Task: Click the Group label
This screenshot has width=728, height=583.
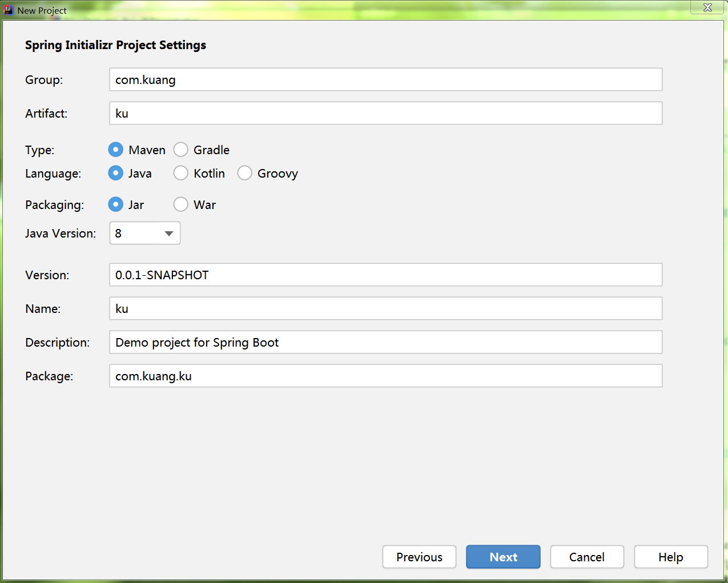Action: (x=44, y=80)
